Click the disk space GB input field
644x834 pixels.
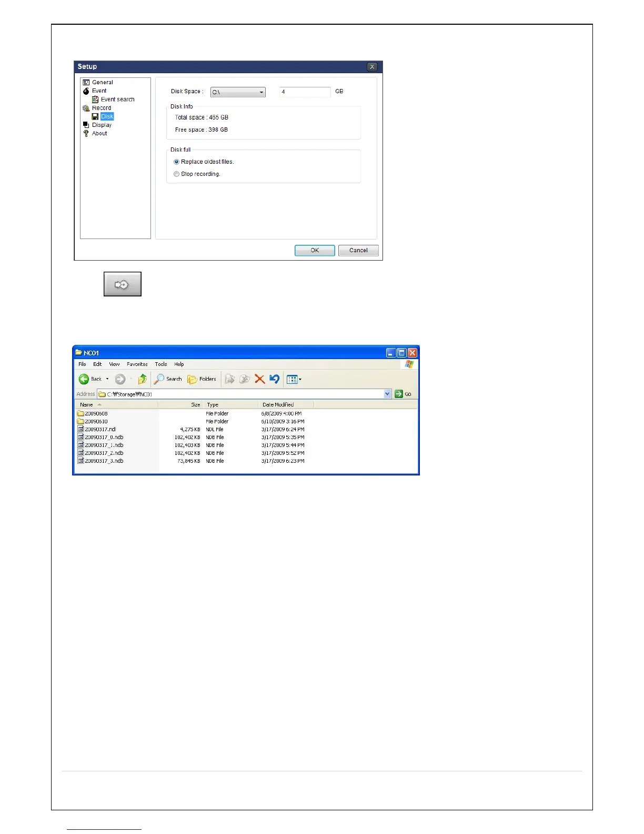pyautogui.click(x=305, y=92)
